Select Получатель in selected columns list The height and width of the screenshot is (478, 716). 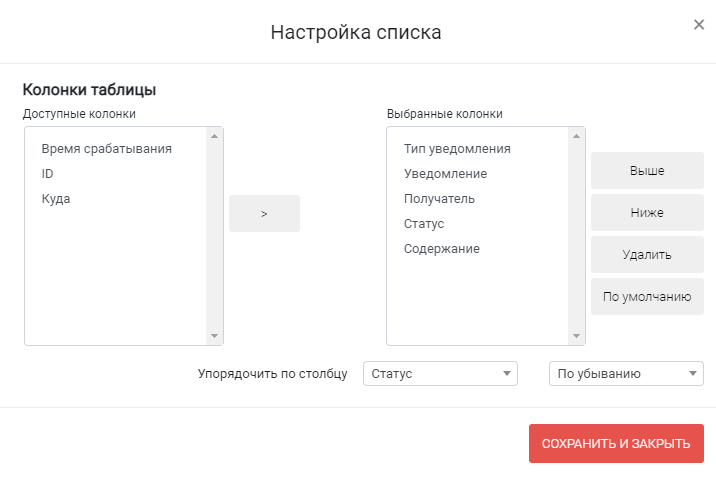point(439,199)
